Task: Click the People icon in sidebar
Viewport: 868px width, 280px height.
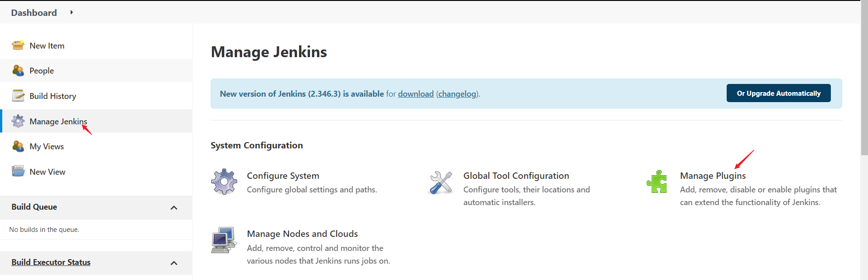Action: 18,71
